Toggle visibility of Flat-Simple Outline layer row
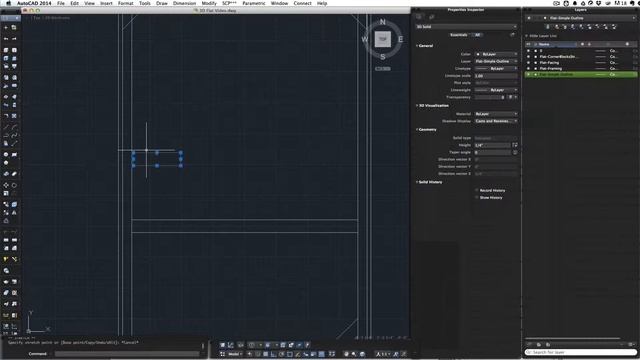Viewport: 640px width, 360px height. [x=529, y=75]
